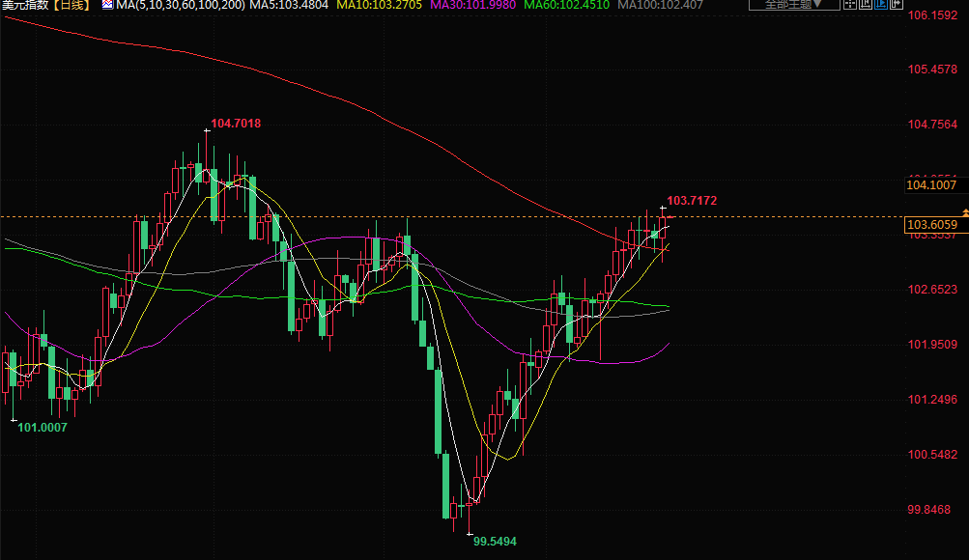The height and width of the screenshot is (560, 969).
Task: Click the MA100:102.407 legend value
Action: (661, 5)
